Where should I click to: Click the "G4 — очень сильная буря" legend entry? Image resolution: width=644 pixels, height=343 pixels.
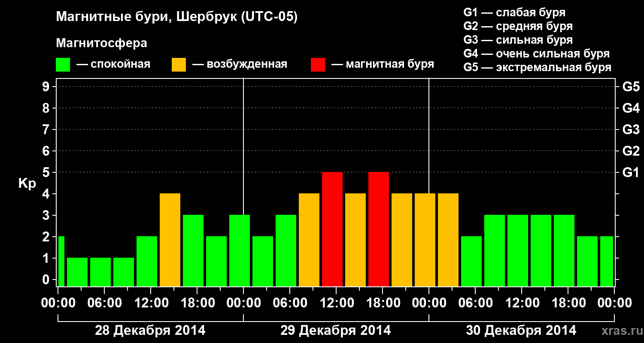537,54
